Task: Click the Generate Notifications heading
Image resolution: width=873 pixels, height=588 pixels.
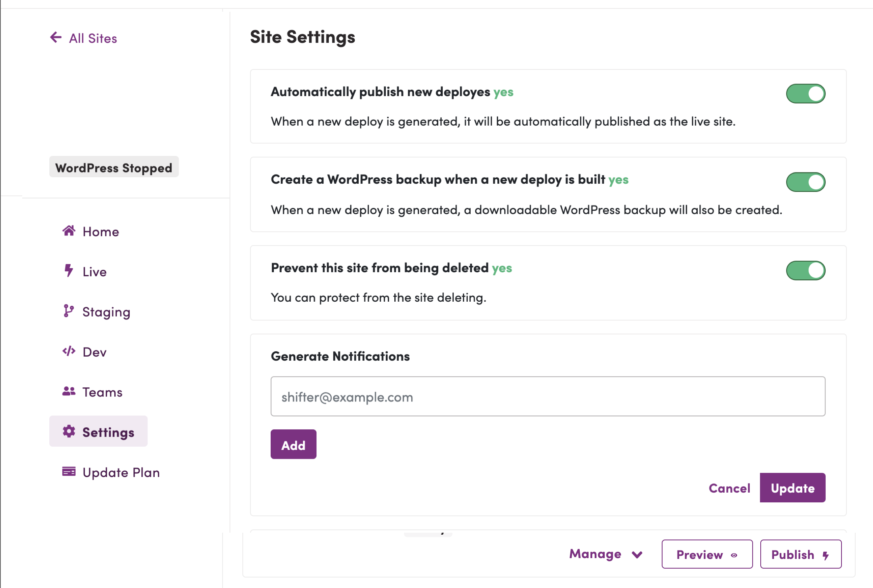Action: coord(340,356)
